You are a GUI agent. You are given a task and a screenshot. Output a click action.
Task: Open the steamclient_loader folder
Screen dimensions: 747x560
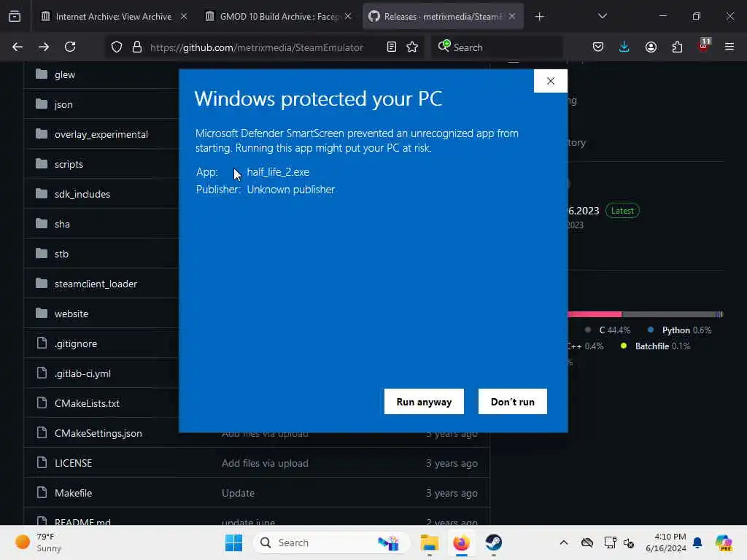[96, 284]
